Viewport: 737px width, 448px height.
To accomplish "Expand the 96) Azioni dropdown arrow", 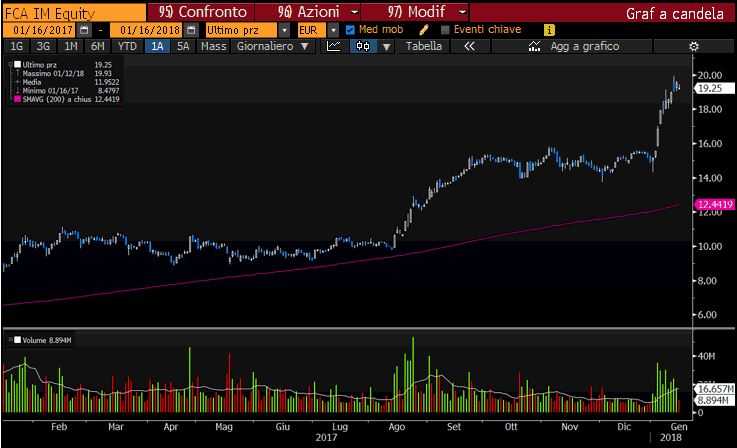I will point(355,12).
